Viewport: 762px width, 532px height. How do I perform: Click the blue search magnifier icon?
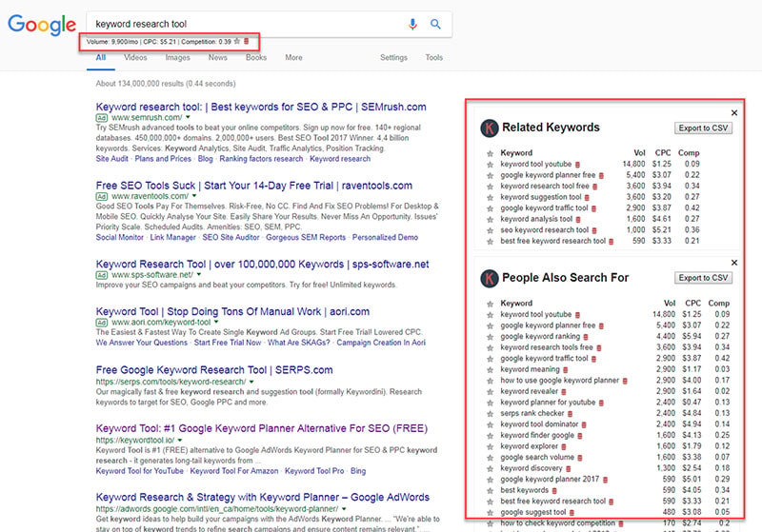pos(435,24)
